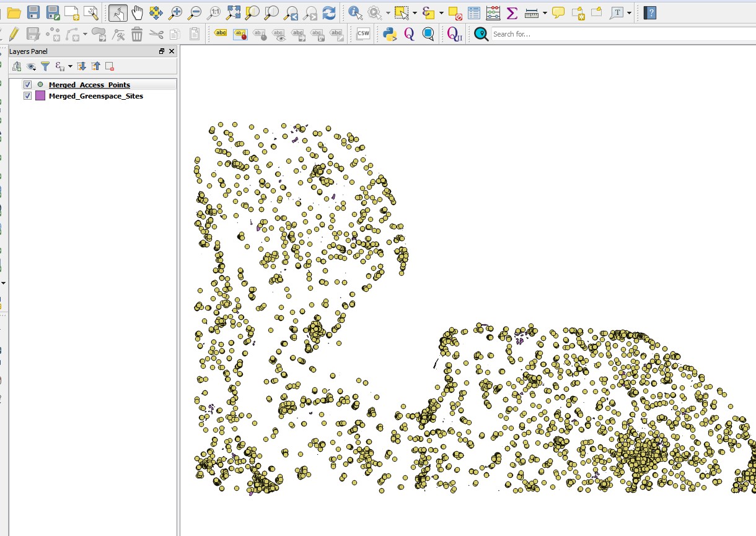The width and height of the screenshot is (756, 536).
Task: Open the Help contents book icon
Action: pyautogui.click(x=649, y=12)
